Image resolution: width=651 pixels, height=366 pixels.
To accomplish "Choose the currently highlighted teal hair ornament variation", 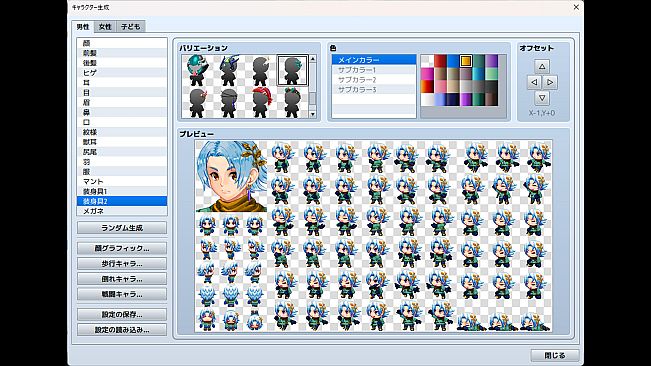I will 292,71.
